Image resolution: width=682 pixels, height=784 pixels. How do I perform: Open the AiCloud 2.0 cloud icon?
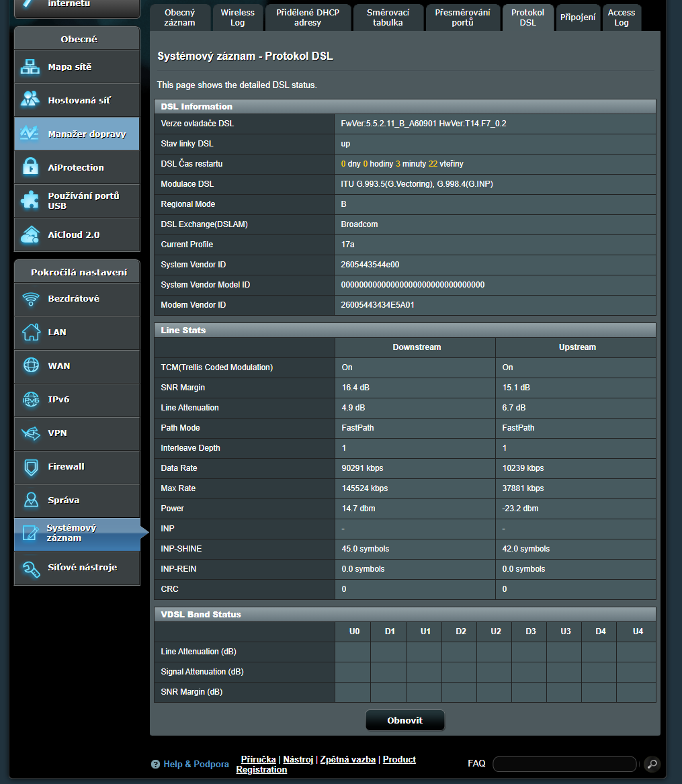click(x=31, y=234)
